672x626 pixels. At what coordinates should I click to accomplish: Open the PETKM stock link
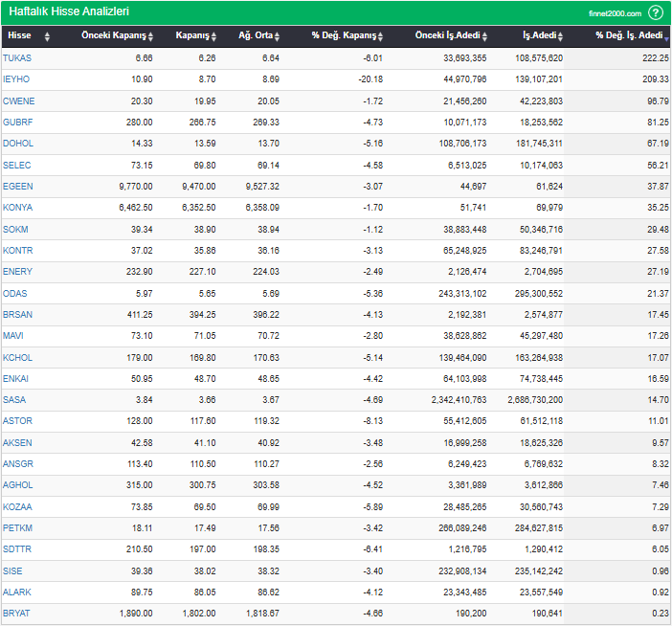click(18, 527)
